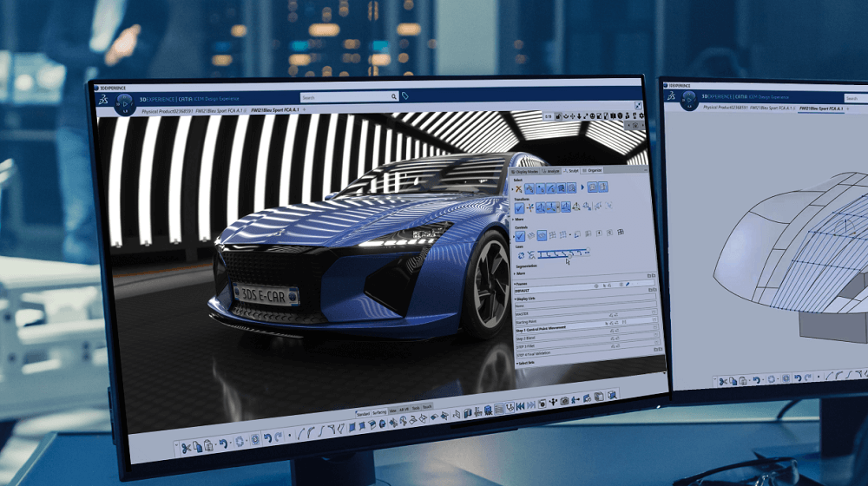This screenshot has width=868, height=486.
Task: Click the tag icon beside search
Action: [405, 96]
